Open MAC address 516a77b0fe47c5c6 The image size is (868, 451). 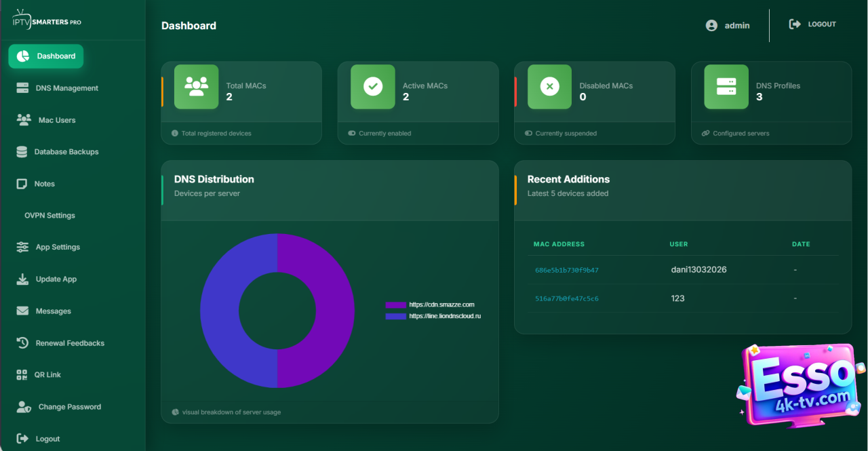566,298
